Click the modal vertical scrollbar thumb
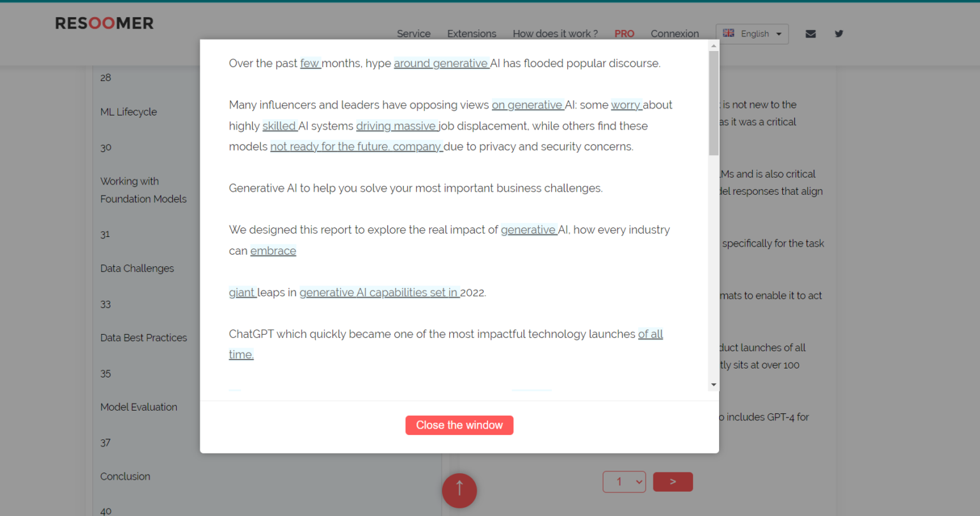The image size is (980, 516). pos(713,102)
